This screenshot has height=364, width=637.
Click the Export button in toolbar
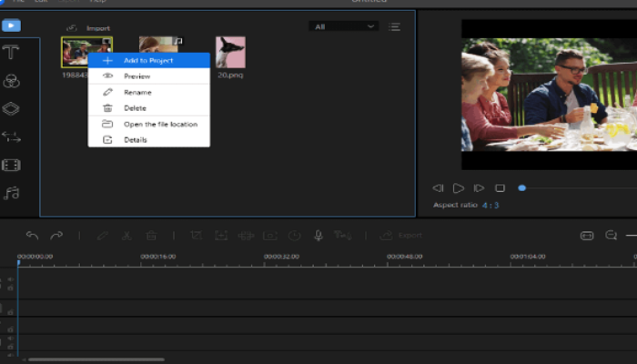(x=401, y=235)
